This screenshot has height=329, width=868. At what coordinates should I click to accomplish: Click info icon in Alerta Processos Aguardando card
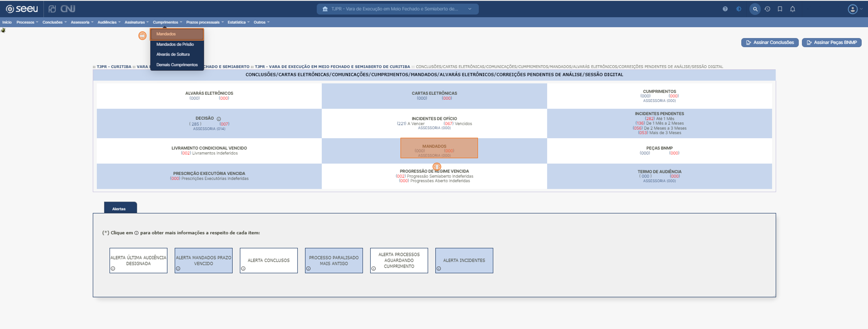click(373, 269)
